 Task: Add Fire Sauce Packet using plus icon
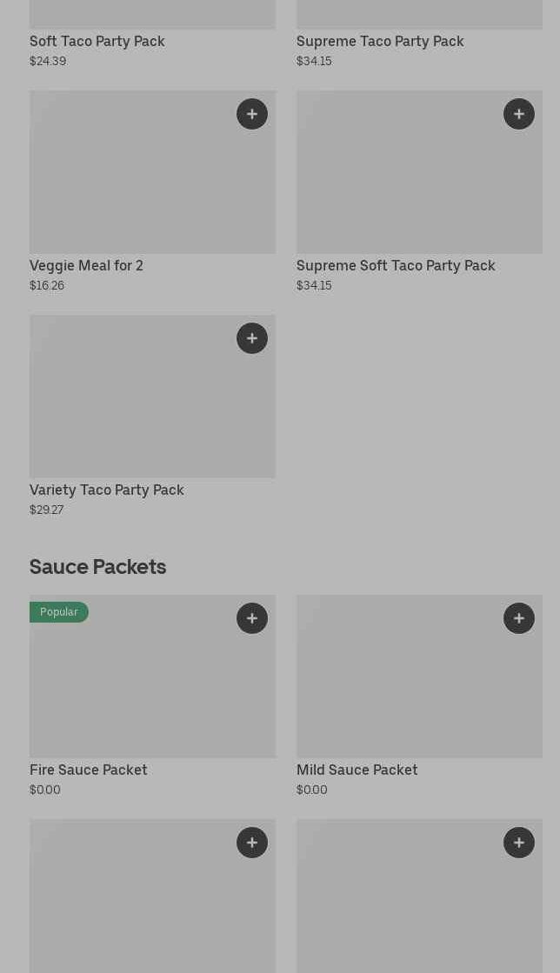click(x=252, y=618)
